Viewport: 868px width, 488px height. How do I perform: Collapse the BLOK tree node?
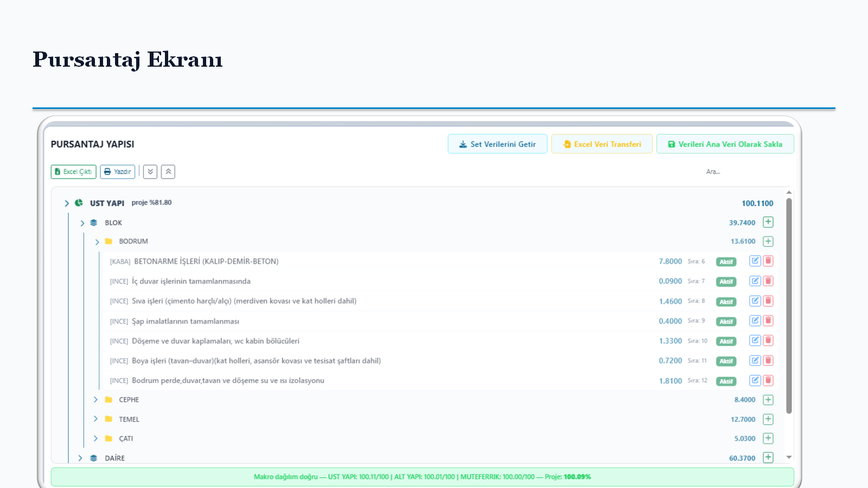click(82, 223)
